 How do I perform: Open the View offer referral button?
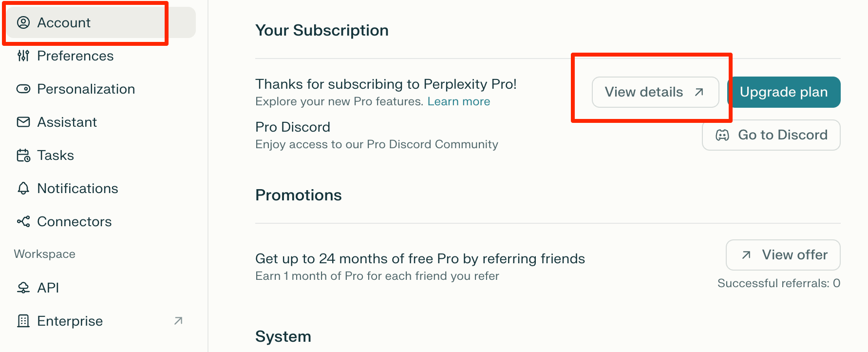[782, 255]
